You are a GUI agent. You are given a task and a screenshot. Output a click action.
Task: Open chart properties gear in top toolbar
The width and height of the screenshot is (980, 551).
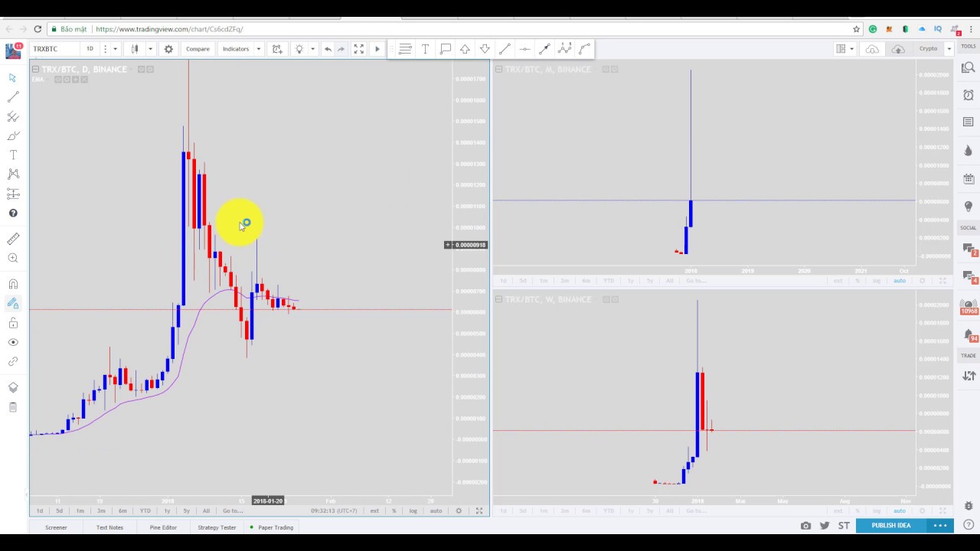tap(168, 49)
